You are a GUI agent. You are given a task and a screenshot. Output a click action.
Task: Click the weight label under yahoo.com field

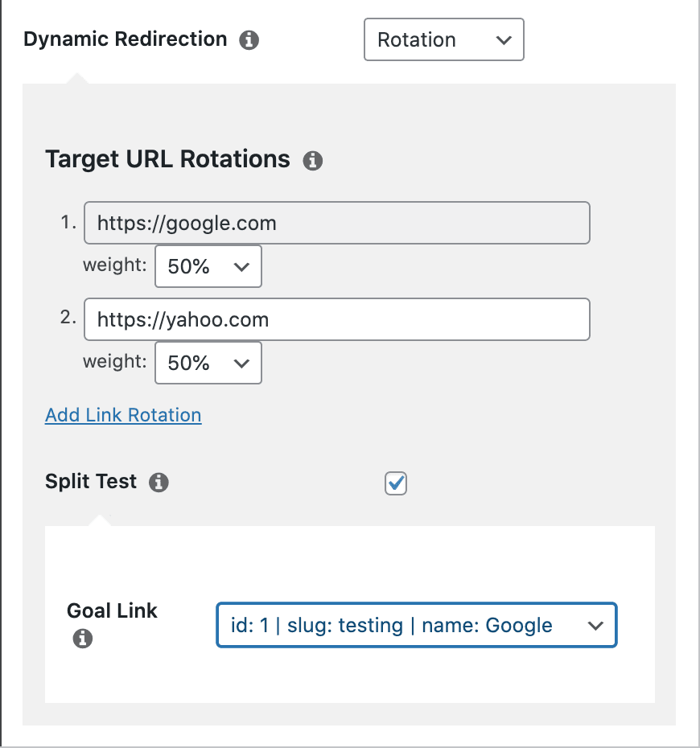pos(114,362)
